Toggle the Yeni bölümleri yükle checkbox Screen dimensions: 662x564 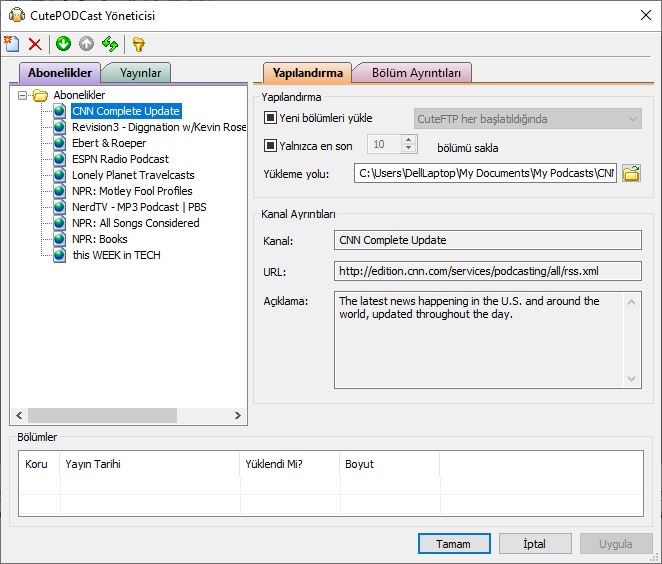coord(270,117)
